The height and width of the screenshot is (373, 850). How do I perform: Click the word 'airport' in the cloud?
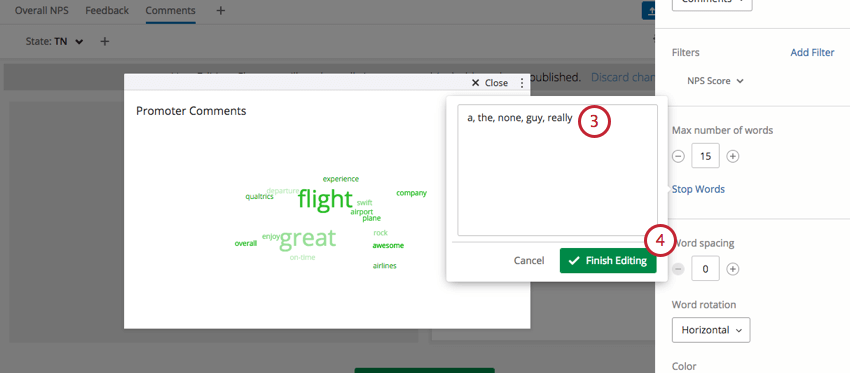[x=362, y=211]
